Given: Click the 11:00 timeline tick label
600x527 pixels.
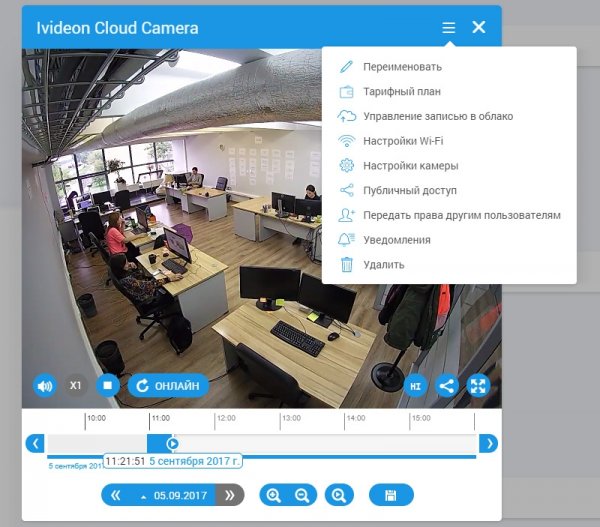Looking at the screenshot, I should [x=161, y=418].
